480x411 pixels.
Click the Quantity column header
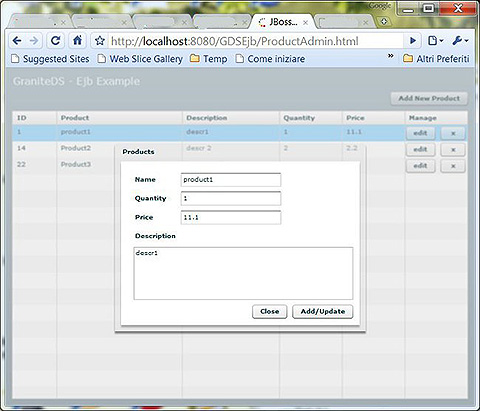311,118
